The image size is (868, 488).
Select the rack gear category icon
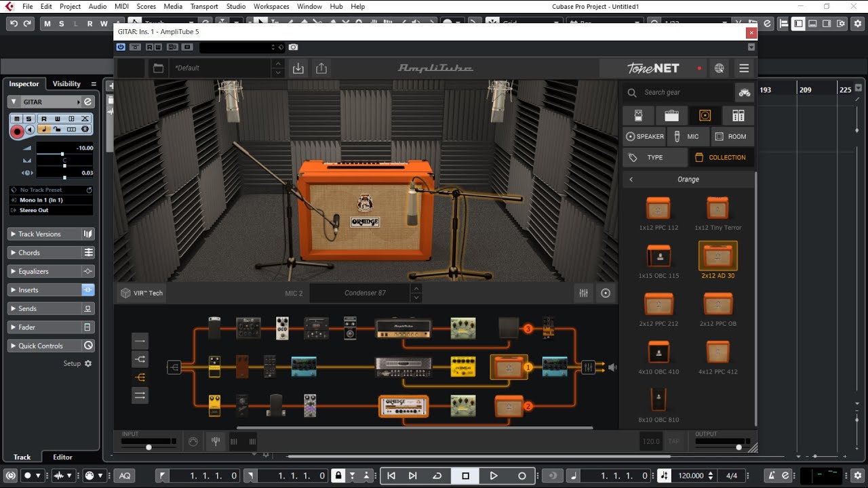click(x=738, y=115)
